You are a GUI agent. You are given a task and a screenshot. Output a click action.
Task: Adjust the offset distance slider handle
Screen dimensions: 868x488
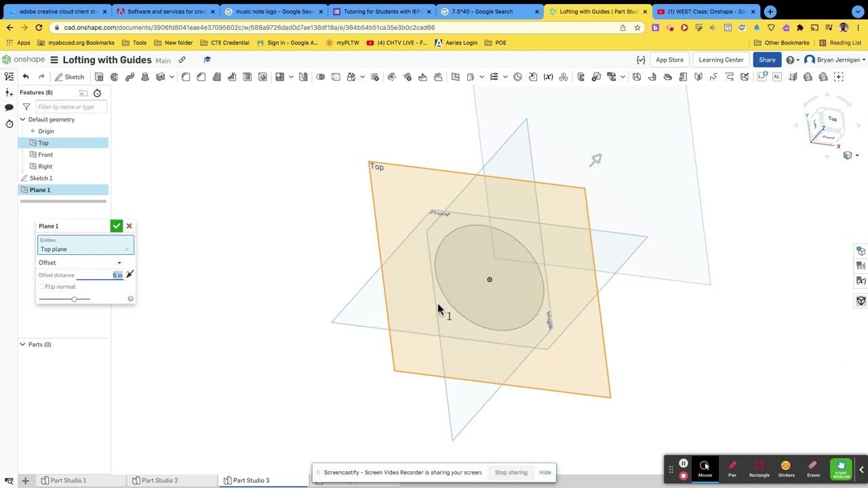75,299
